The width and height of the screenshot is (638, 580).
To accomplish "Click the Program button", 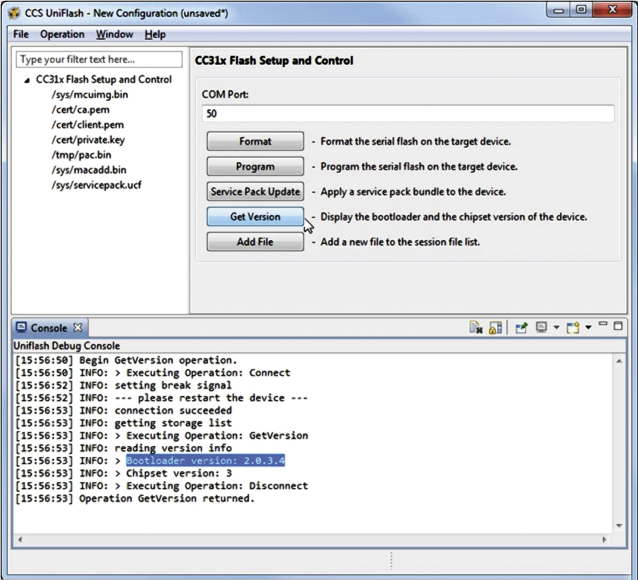I will tap(255, 166).
